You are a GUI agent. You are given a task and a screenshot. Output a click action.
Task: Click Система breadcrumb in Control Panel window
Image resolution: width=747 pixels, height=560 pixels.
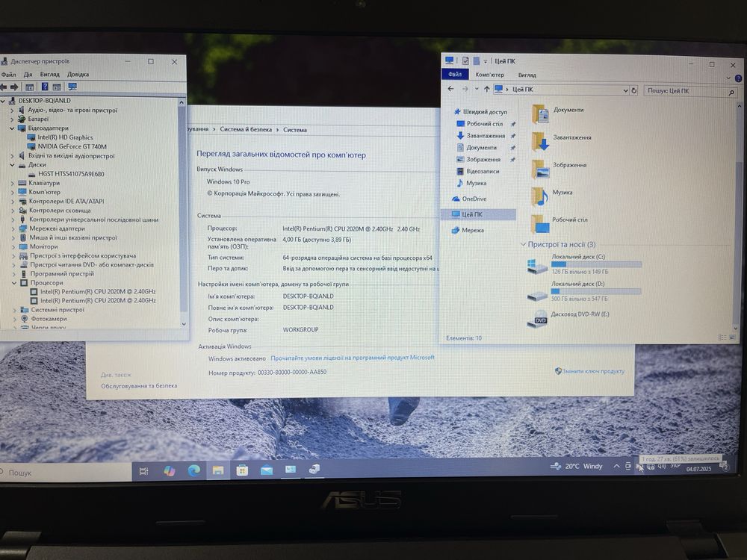(x=295, y=129)
